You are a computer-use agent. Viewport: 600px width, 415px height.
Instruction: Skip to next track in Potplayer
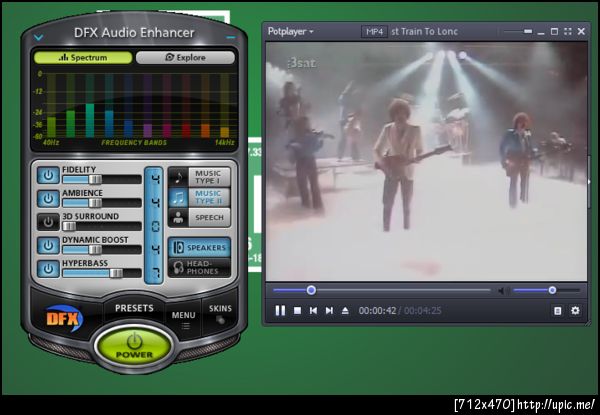[329, 311]
